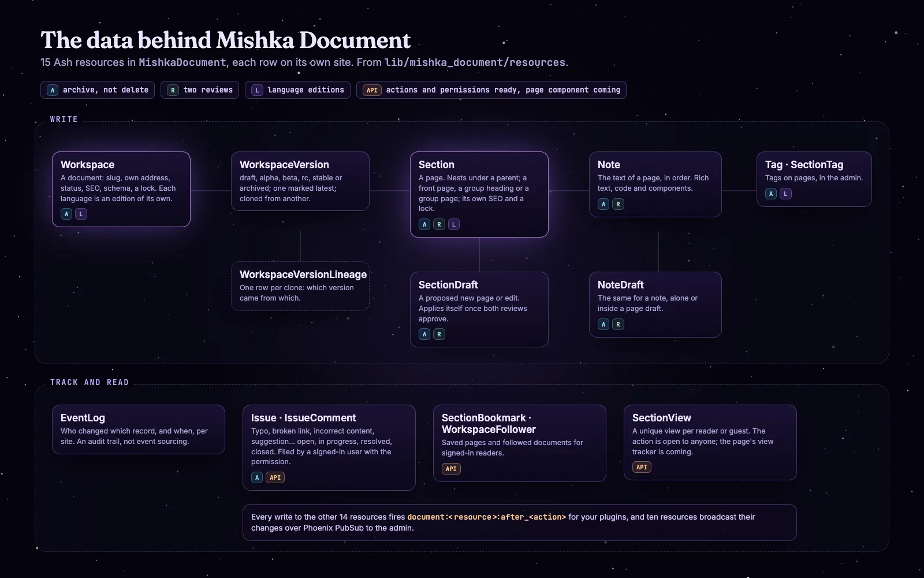Click the API icon in the legend chip
924x578 pixels.
372,90
